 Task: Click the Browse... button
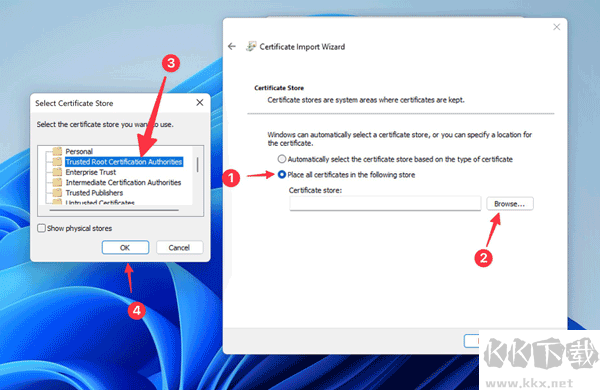click(x=510, y=204)
